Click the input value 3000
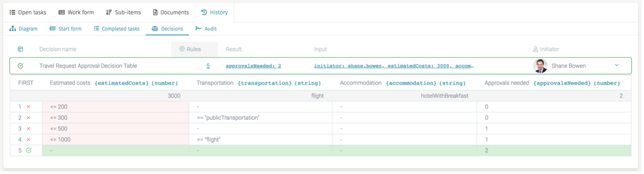644x174 pixels. point(174,96)
